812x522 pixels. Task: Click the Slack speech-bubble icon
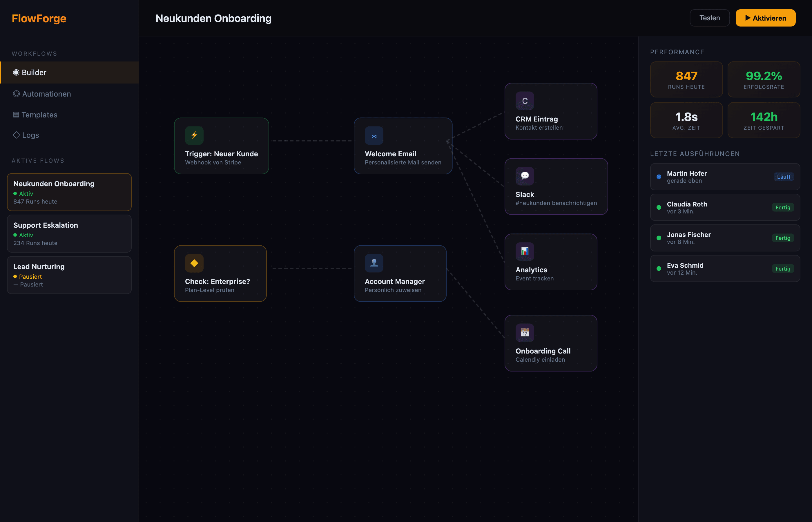pyautogui.click(x=525, y=176)
